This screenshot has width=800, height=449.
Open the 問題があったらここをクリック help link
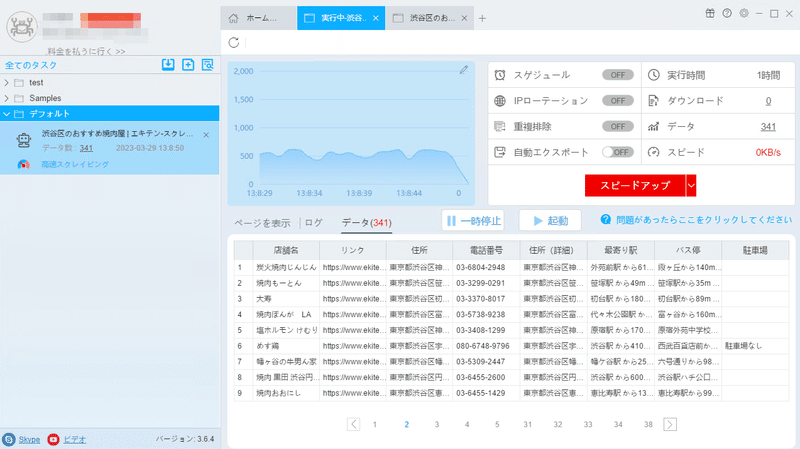pyautogui.click(x=704, y=219)
